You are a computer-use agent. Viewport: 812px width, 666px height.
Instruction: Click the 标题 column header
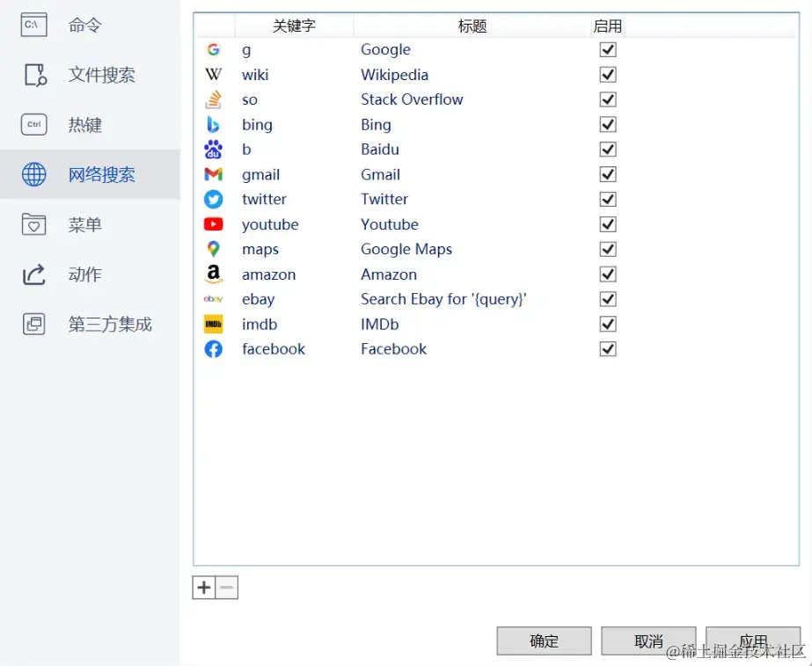coord(472,26)
